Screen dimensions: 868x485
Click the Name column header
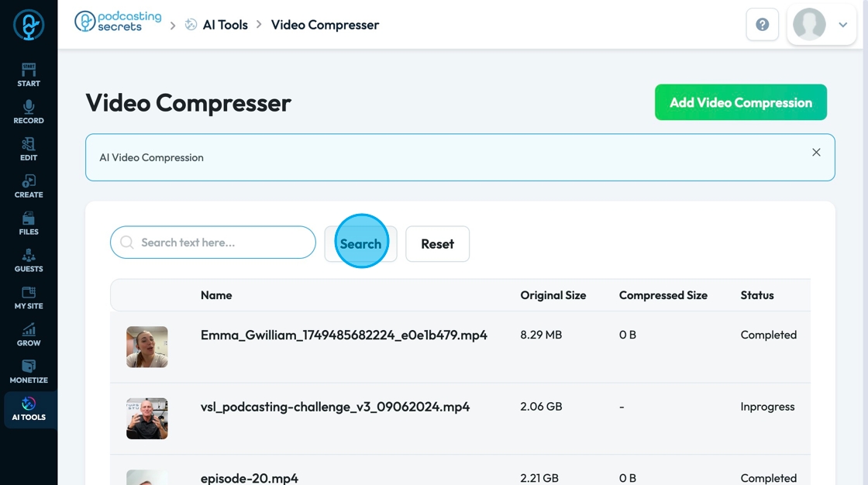point(216,295)
